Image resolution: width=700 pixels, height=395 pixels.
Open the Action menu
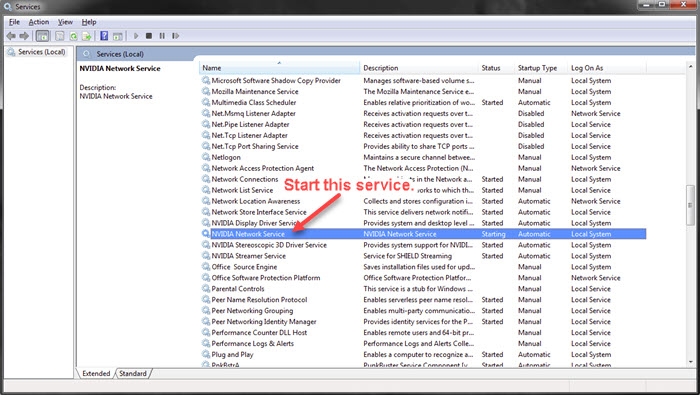pos(39,22)
